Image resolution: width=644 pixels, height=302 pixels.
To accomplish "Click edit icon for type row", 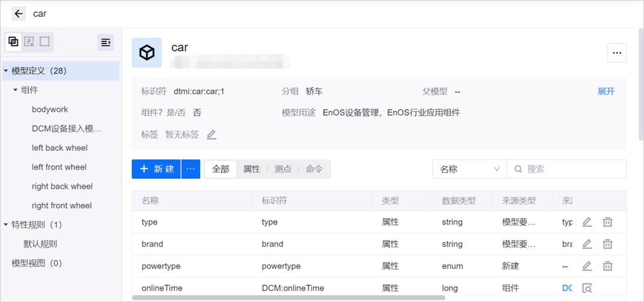I will pyautogui.click(x=587, y=222).
